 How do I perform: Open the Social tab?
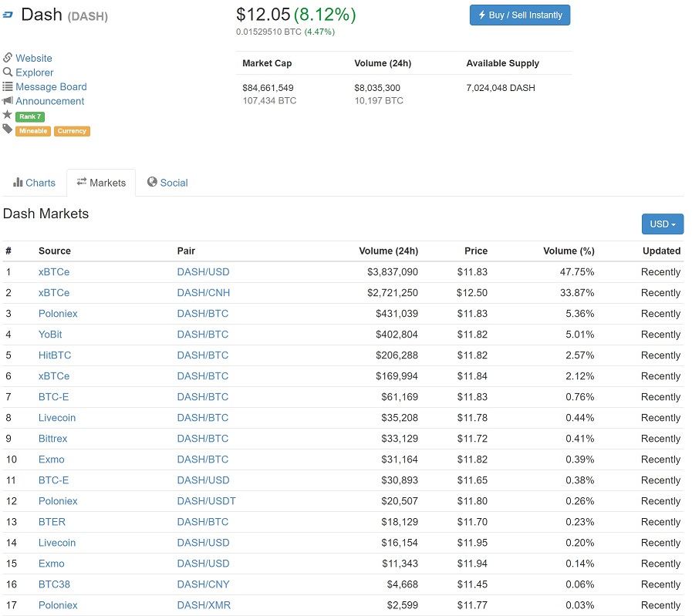coord(167,183)
